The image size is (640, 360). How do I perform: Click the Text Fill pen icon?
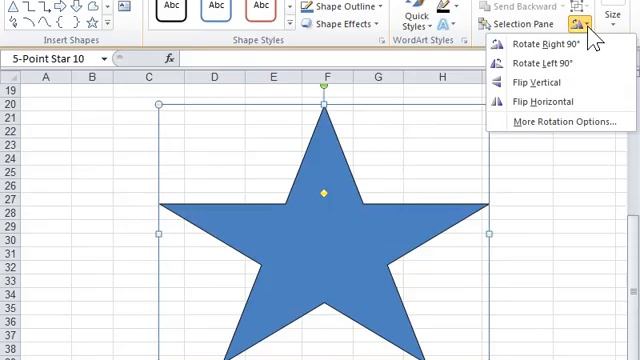click(x=443, y=6)
